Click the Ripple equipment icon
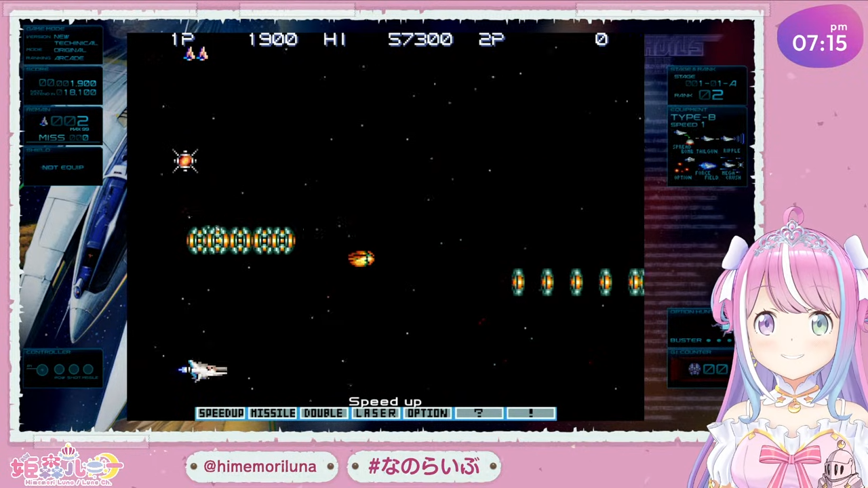This screenshot has height=488, width=868. click(x=732, y=138)
